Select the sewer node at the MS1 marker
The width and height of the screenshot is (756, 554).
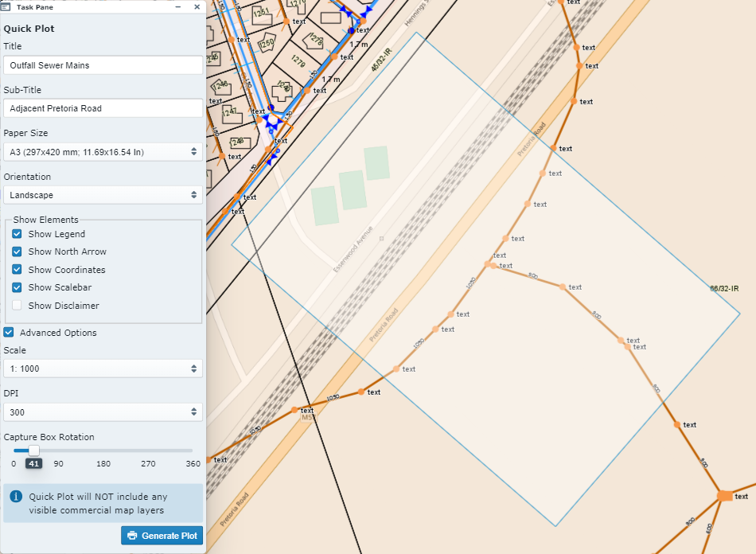tap(295, 410)
